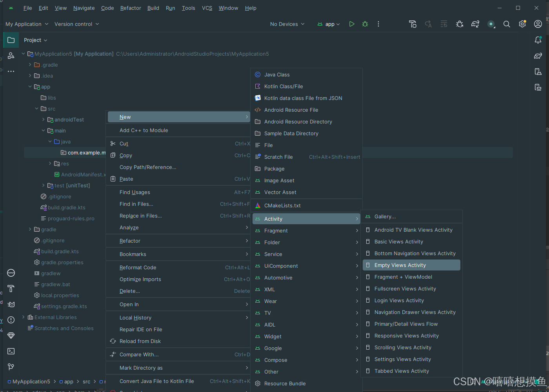Viewport: 549px width, 392px height.
Task: Expand the test [unitTest] folder node
Action: (43, 185)
